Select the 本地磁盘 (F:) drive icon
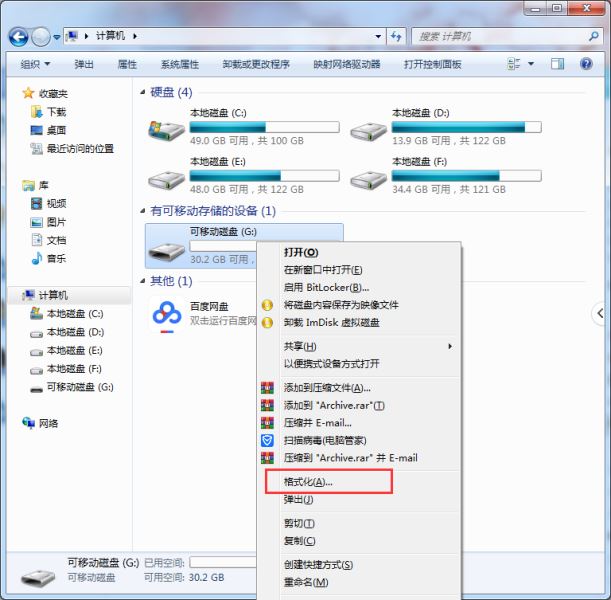This screenshot has width=611, height=600. point(369,180)
